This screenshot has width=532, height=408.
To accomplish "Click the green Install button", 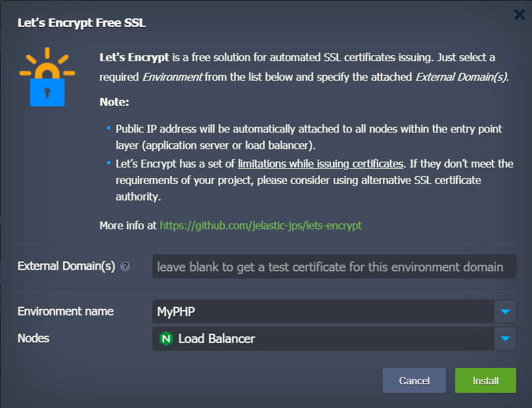I will 485,380.
